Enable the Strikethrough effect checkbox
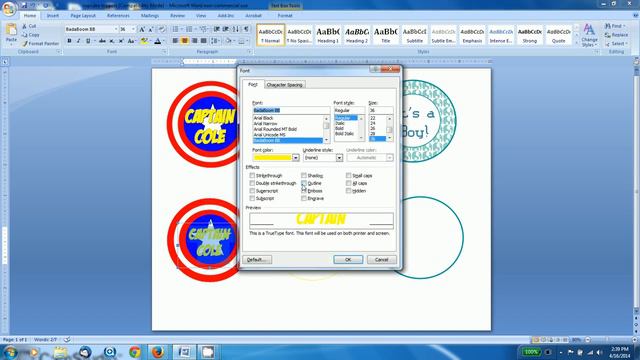Viewport: 640px width, 360px height. 252,176
